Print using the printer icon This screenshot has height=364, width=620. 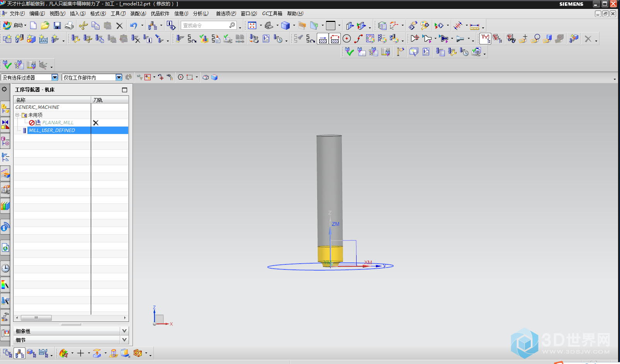click(x=69, y=25)
